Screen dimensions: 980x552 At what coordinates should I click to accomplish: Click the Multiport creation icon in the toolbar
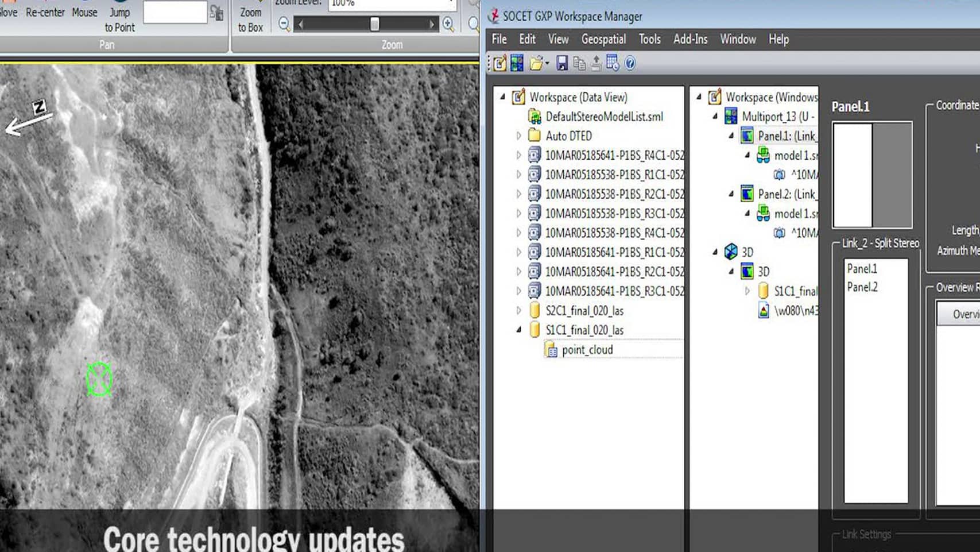(x=517, y=63)
